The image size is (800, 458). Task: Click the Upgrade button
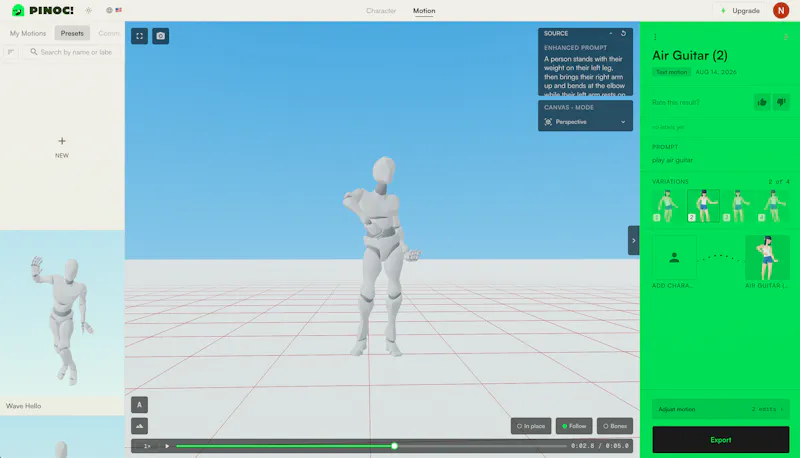pyautogui.click(x=740, y=11)
